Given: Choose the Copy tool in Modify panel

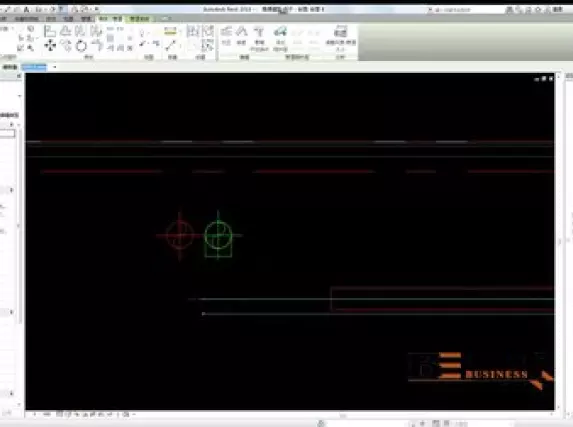Looking at the screenshot, I should click(x=66, y=46).
